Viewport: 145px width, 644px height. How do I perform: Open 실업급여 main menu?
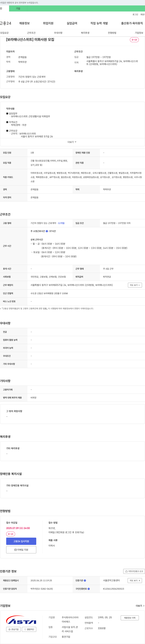pos(72,23)
